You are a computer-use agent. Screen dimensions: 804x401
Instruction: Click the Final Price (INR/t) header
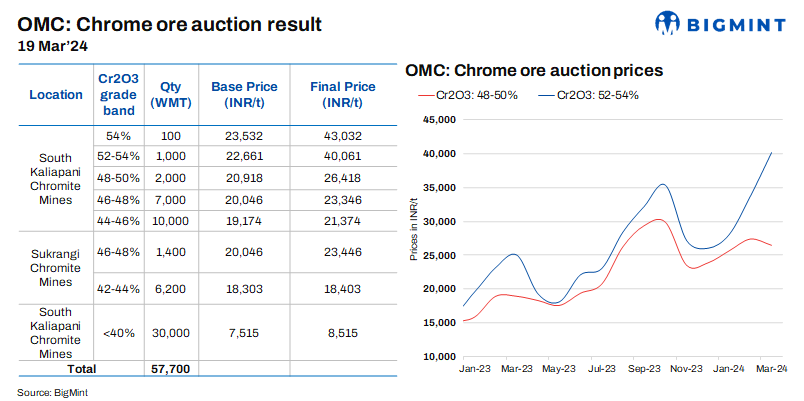(x=343, y=95)
